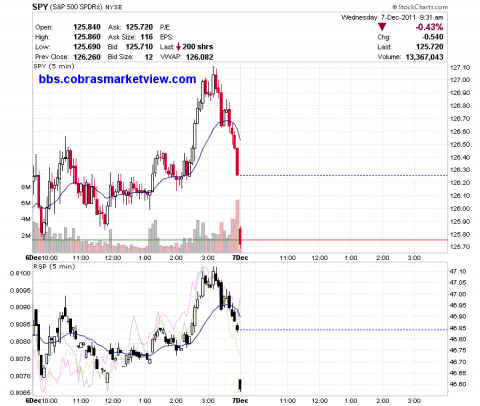Click the Volume figure 13,367,043

click(424, 57)
